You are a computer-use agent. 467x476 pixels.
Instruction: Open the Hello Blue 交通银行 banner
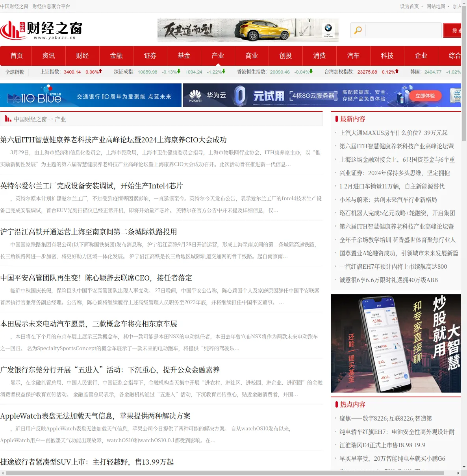pyautogui.click(x=91, y=95)
